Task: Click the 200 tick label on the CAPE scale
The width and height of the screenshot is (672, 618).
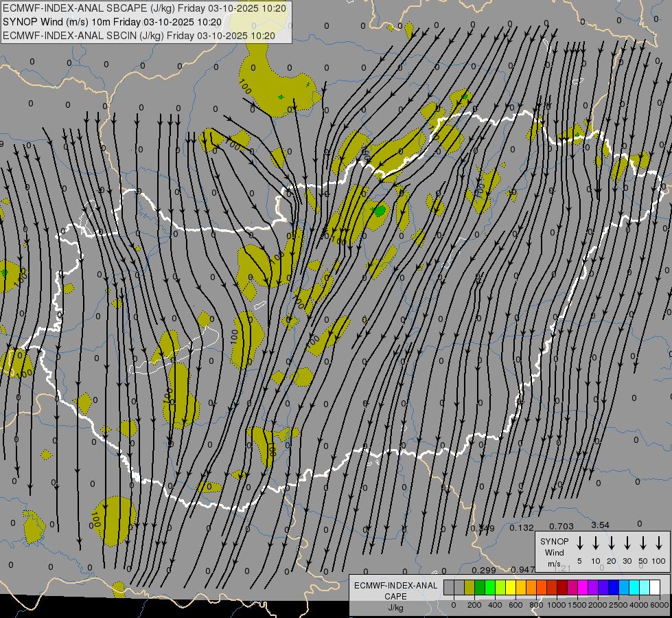Action: pyautogui.click(x=474, y=605)
